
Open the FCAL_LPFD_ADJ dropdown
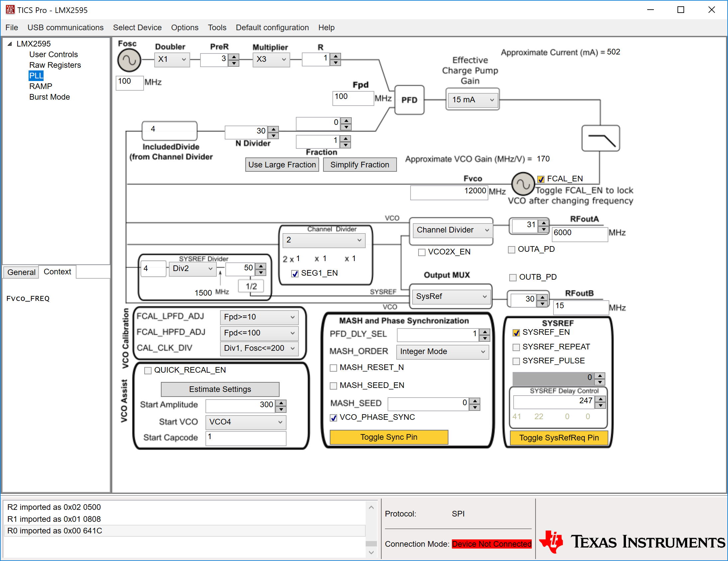(x=259, y=317)
